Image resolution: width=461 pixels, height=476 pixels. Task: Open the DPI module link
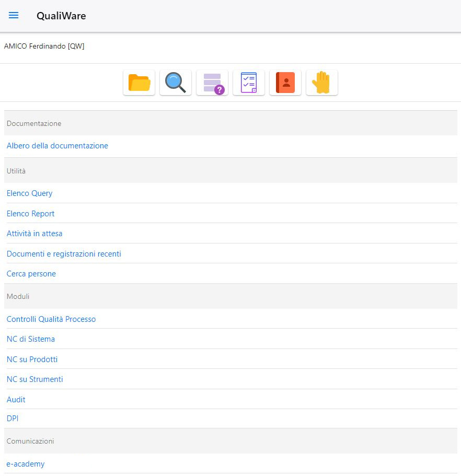(x=13, y=419)
